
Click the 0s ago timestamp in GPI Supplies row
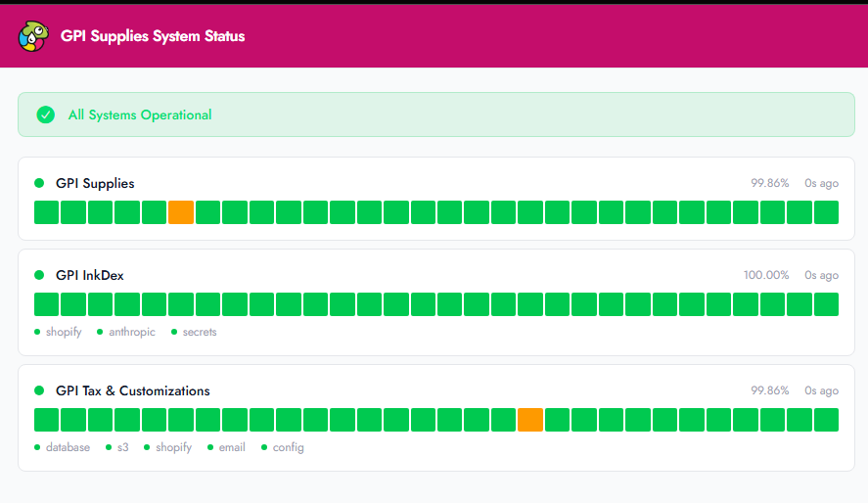point(821,183)
